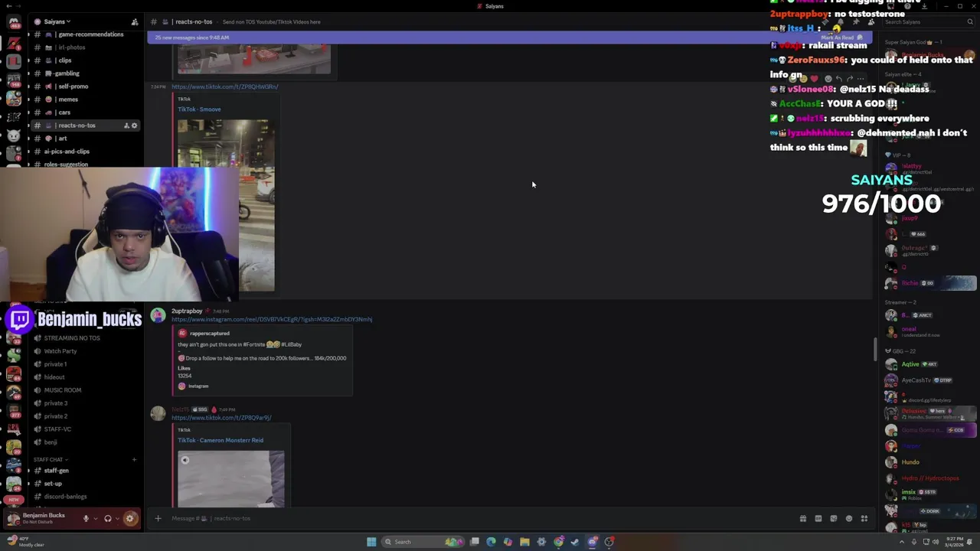Open the Saiyans server dropdown menu
Viewport: 980px width, 551px height.
[x=57, y=21]
